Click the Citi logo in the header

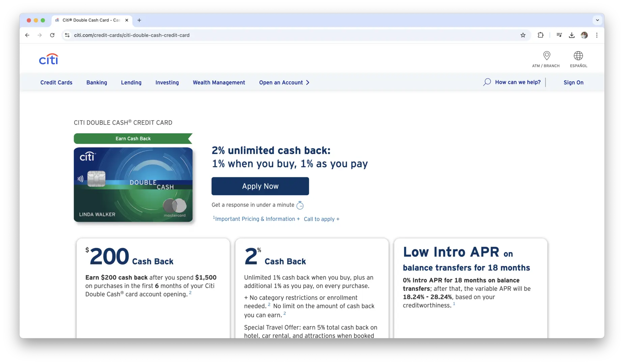click(x=49, y=59)
